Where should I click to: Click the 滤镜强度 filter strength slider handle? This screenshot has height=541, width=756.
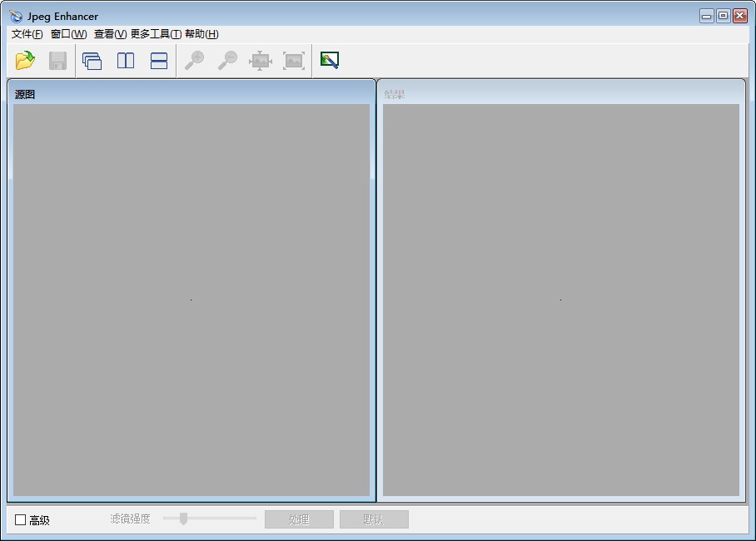pyautogui.click(x=183, y=519)
